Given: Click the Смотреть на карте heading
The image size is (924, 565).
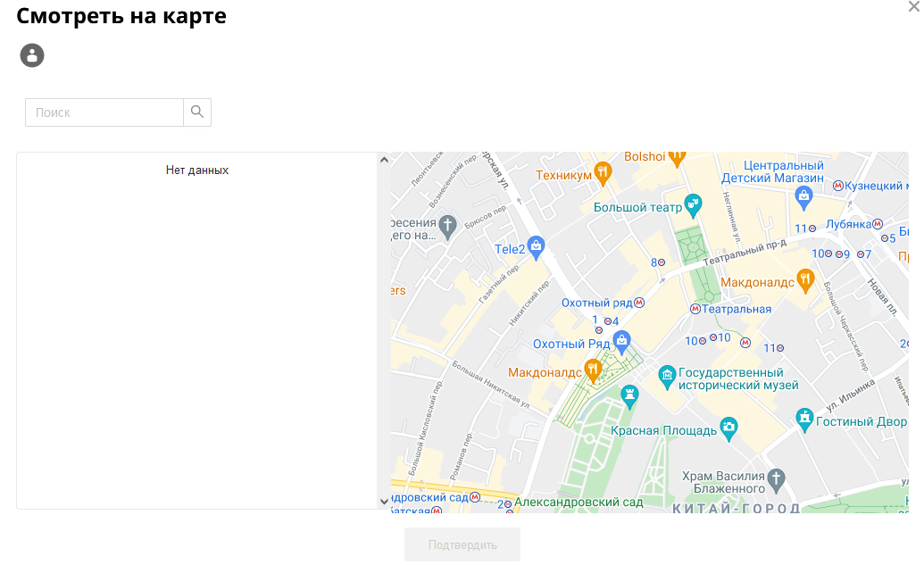Looking at the screenshot, I should tap(121, 16).
